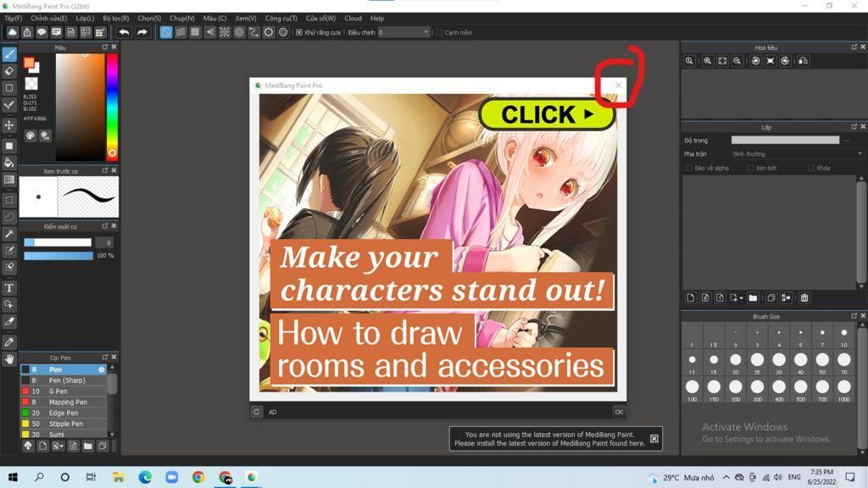The image size is (868, 488).
Task: Click the foreground orange color swatch
Action: tap(29, 63)
